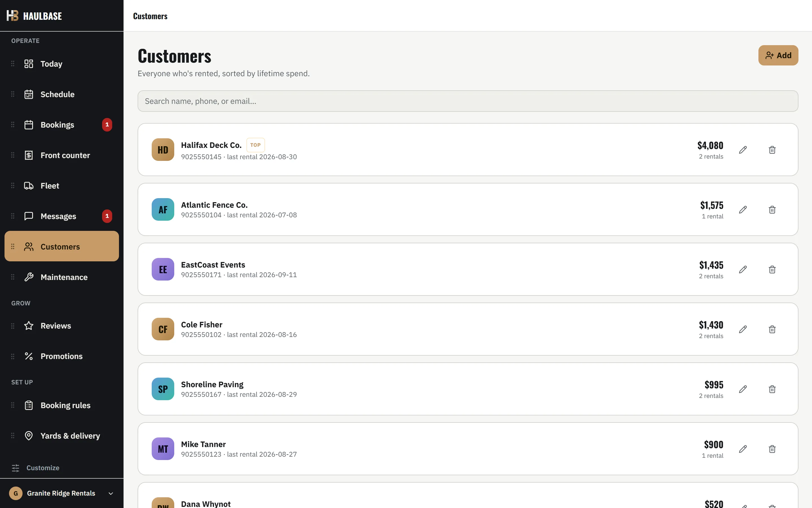This screenshot has width=812, height=508.
Task: Navigate to Front counter
Action: (x=62, y=155)
